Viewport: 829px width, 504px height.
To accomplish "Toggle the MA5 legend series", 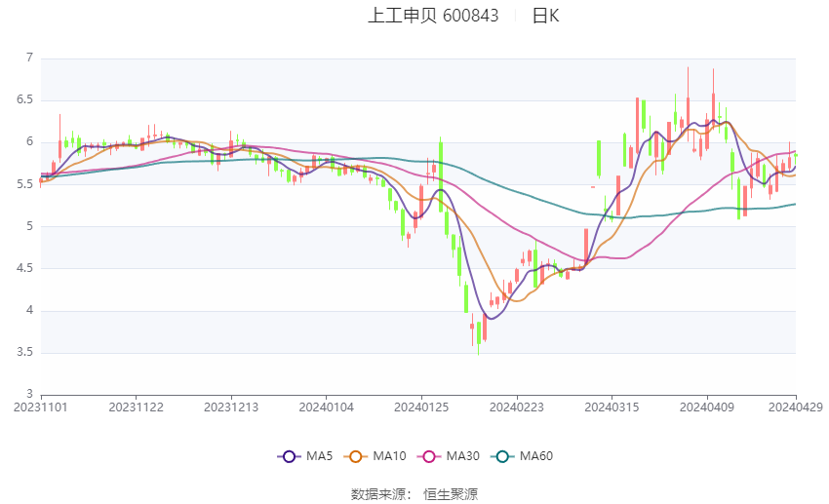I will point(305,456).
